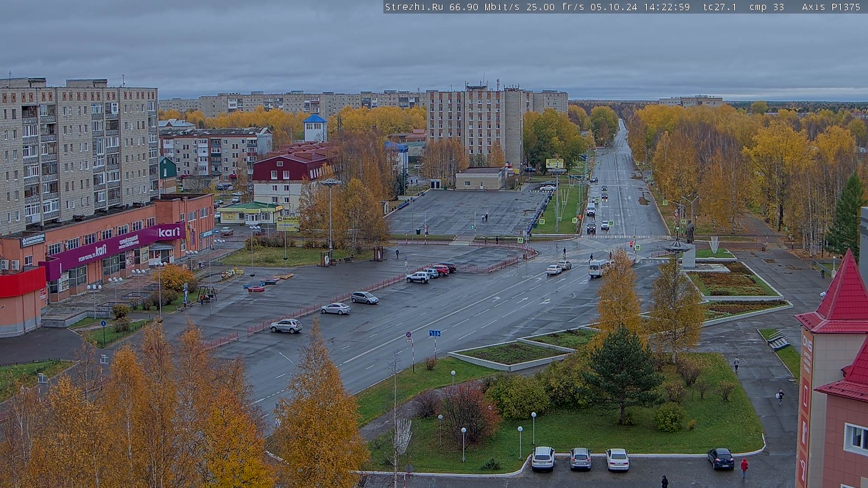The width and height of the screenshot is (868, 488).
Task: Click the "66.90 Mbit/s" bitrate readout
Action: (484, 7)
